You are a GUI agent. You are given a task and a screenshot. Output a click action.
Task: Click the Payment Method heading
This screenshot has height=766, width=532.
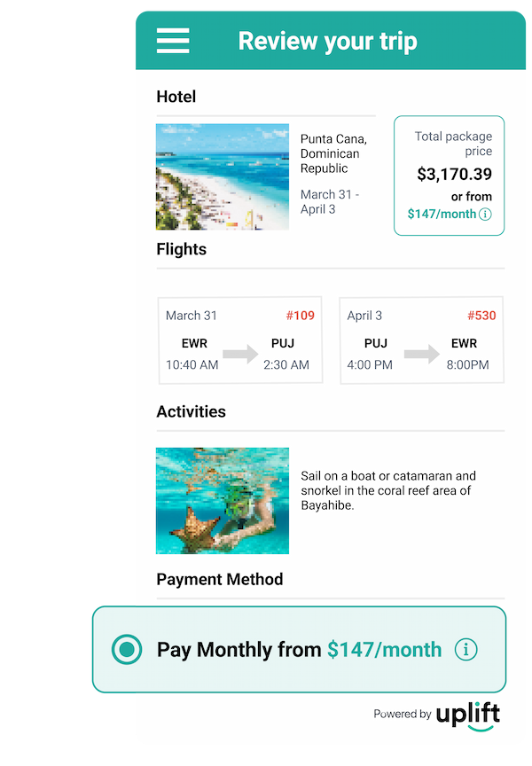pos(220,579)
